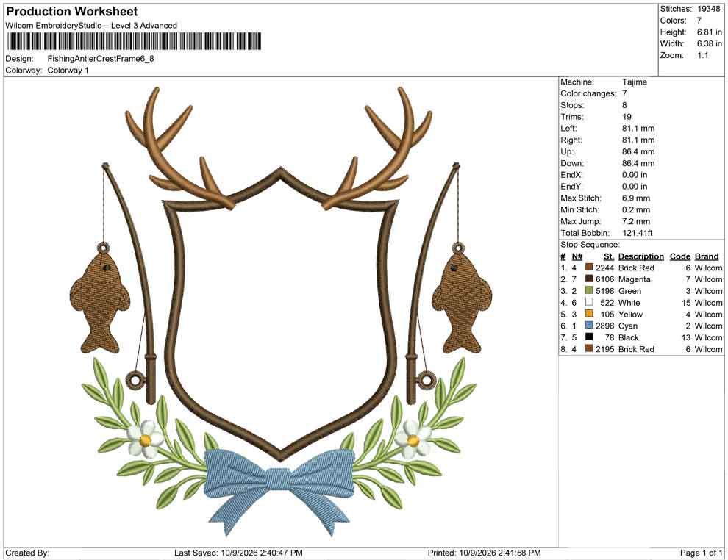Click the barcode under the worksheet title
The width and height of the screenshot is (728, 560).
click(134, 41)
